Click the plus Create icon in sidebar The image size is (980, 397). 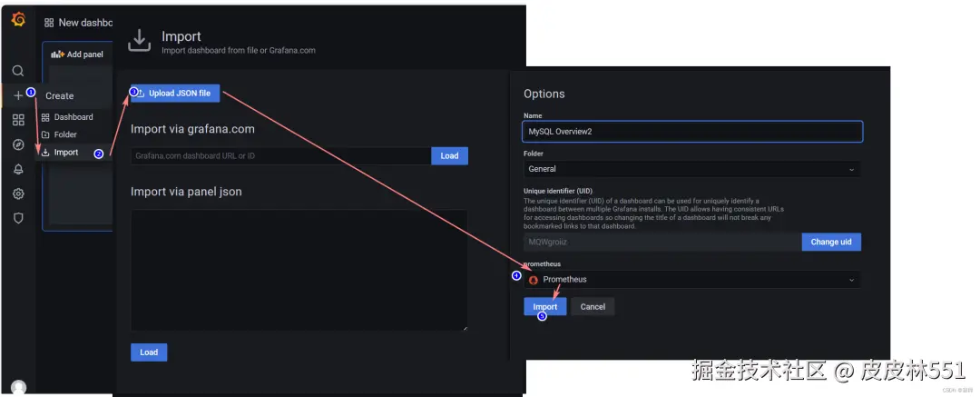18,95
